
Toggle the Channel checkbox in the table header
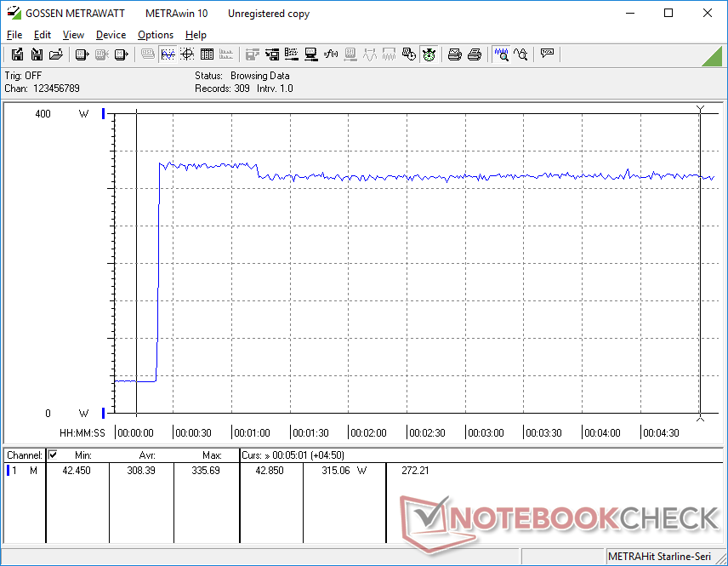click(x=53, y=455)
